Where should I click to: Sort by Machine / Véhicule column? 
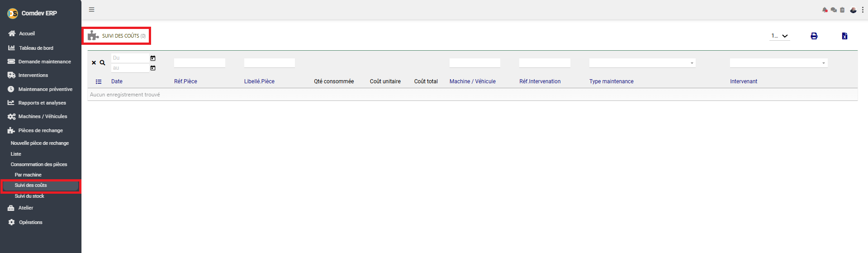(473, 81)
